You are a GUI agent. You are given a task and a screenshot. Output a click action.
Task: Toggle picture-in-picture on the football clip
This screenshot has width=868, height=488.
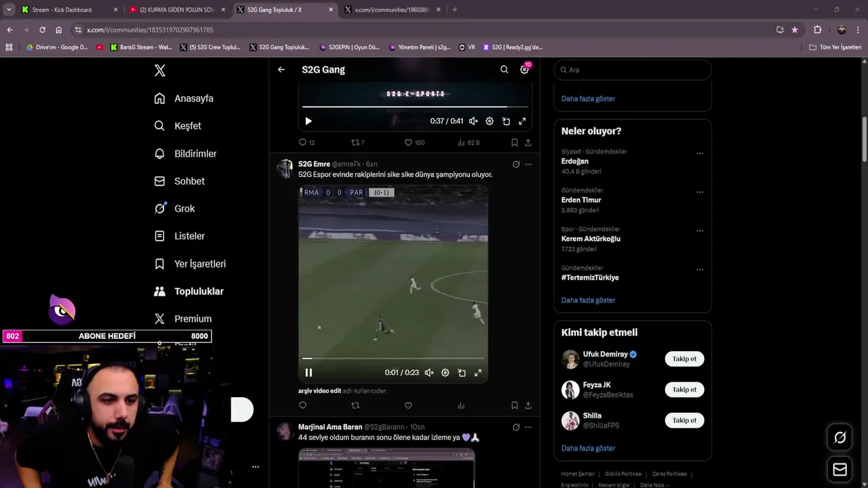(462, 373)
